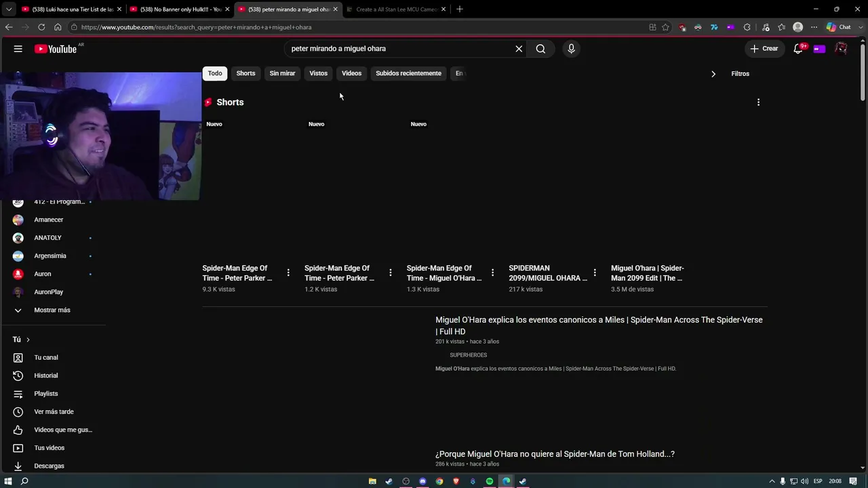The width and height of the screenshot is (868, 488).
Task: Open the browser profile icon
Action: (798, 27)
